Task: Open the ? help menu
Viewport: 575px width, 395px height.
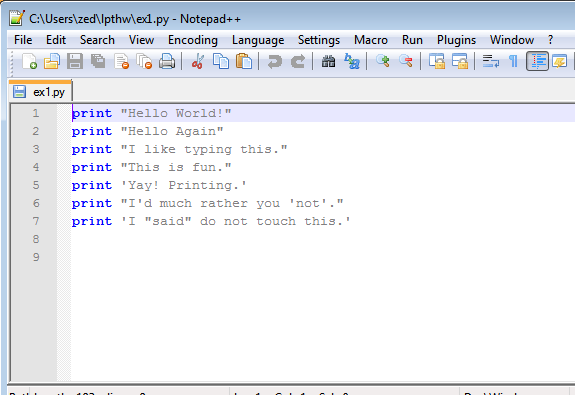Action: 550,40
